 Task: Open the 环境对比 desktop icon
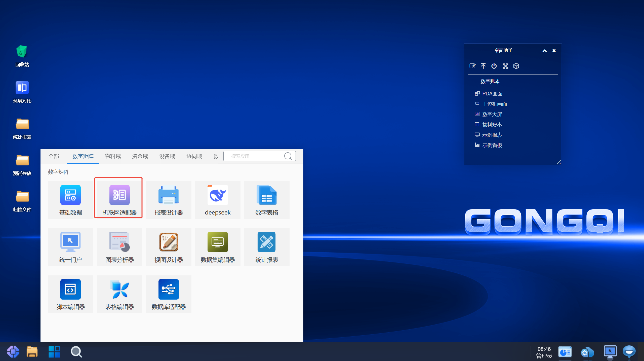coord(22,92)
